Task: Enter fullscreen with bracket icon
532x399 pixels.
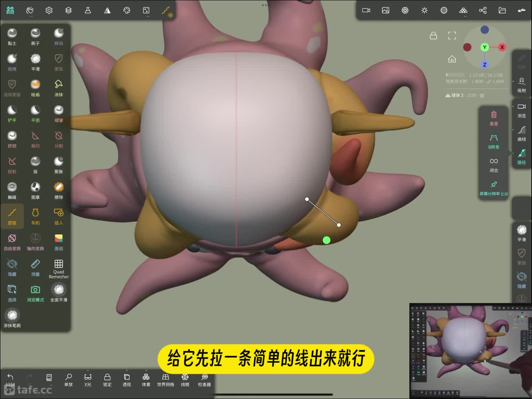Action: [452, 35]
